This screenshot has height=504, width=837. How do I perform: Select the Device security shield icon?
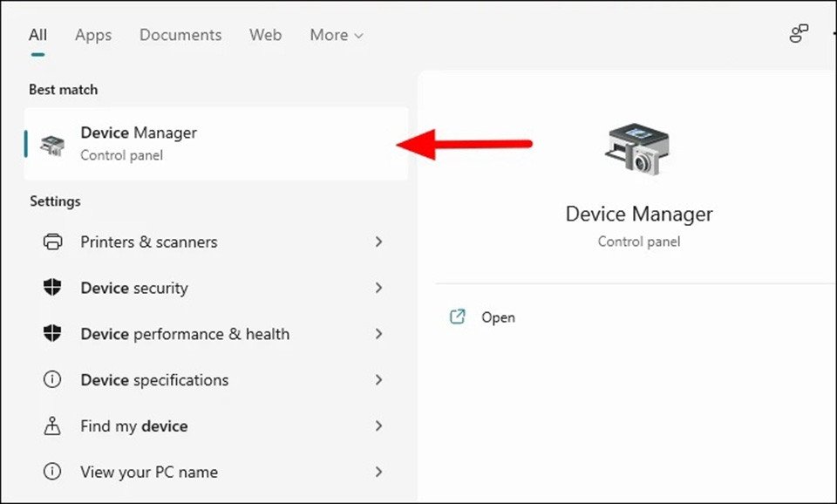point(52,288)
